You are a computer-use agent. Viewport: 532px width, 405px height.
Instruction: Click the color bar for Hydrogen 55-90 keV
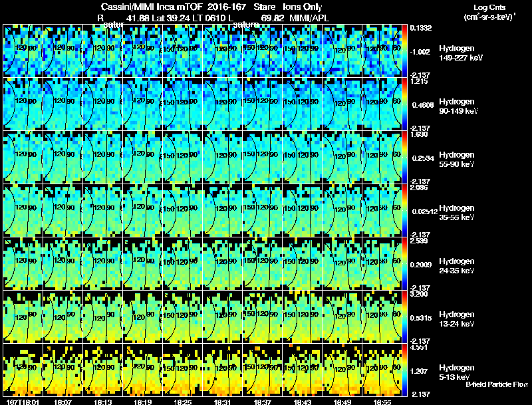coord(404,157)
